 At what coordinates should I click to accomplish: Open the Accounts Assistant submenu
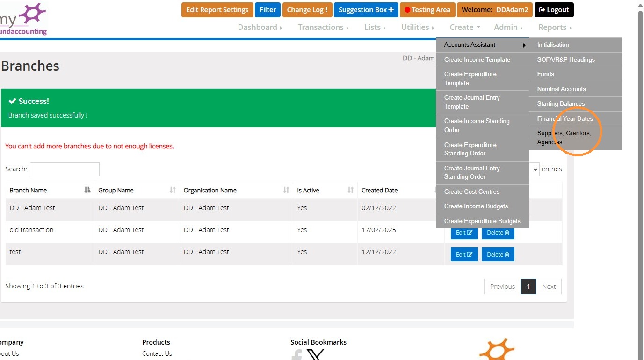click(x=482, y=45)
